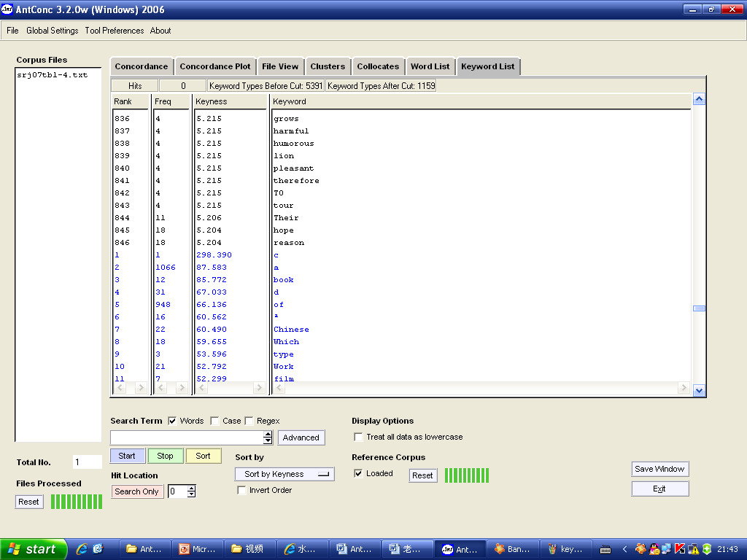The width and height of the screenshot is (747, 560).
Task: Click the Stop button
Action: tap(166, 456)
